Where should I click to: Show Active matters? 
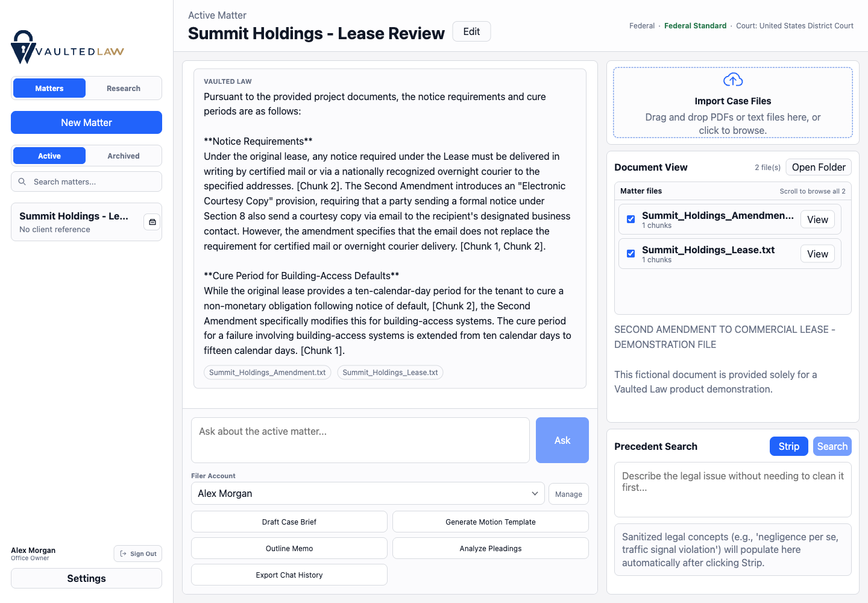[x=49, y=156]
